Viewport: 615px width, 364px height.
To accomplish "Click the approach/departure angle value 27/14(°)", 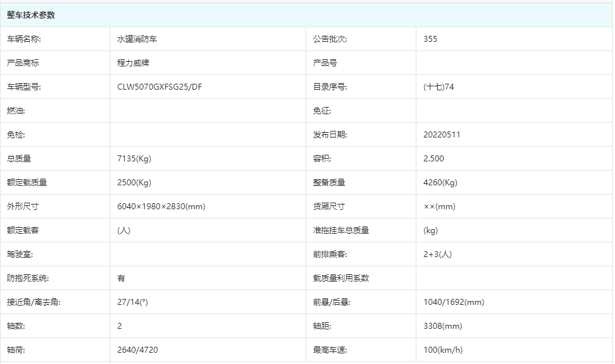I will click(132, 302).
